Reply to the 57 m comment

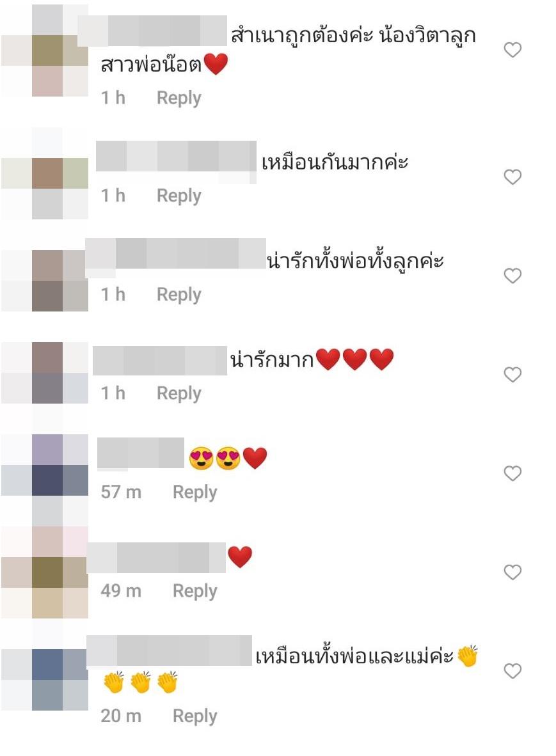[195, 492]
